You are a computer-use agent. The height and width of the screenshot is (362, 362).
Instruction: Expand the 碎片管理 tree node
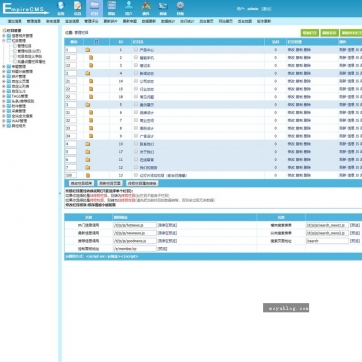point(4,76)
